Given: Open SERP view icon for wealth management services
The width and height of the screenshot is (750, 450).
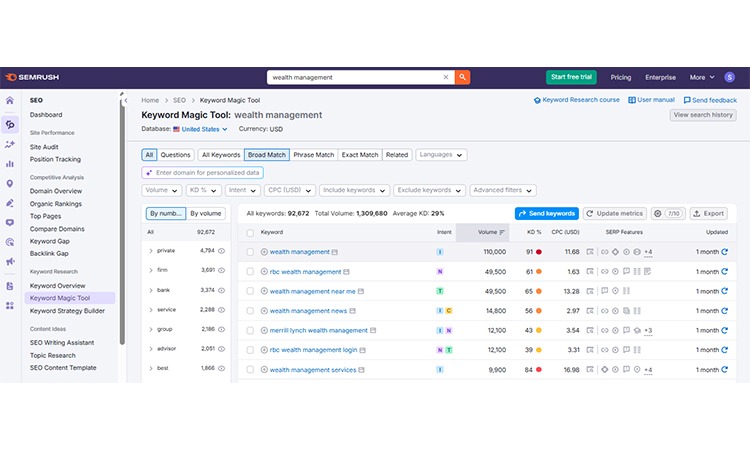Looking at the screenshot, I should (x=590, y=370).
